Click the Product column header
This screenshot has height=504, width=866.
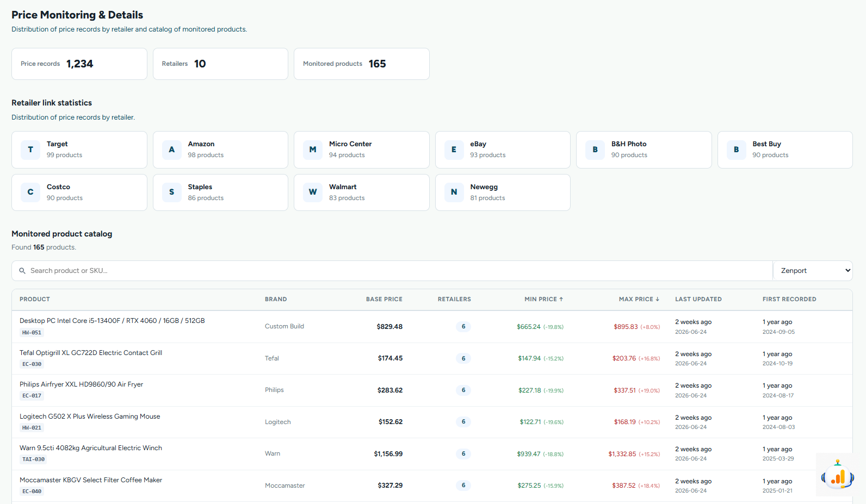click(35, 299)
